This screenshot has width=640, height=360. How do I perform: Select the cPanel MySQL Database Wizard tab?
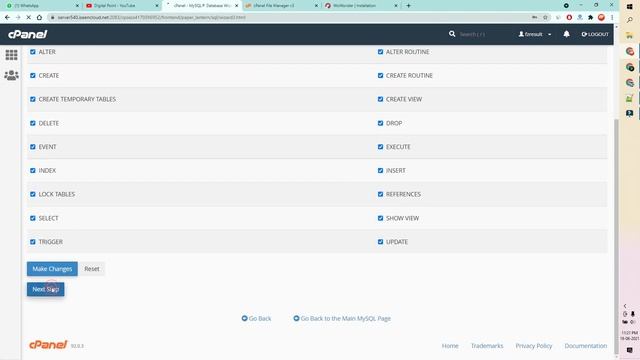(202, 6)
